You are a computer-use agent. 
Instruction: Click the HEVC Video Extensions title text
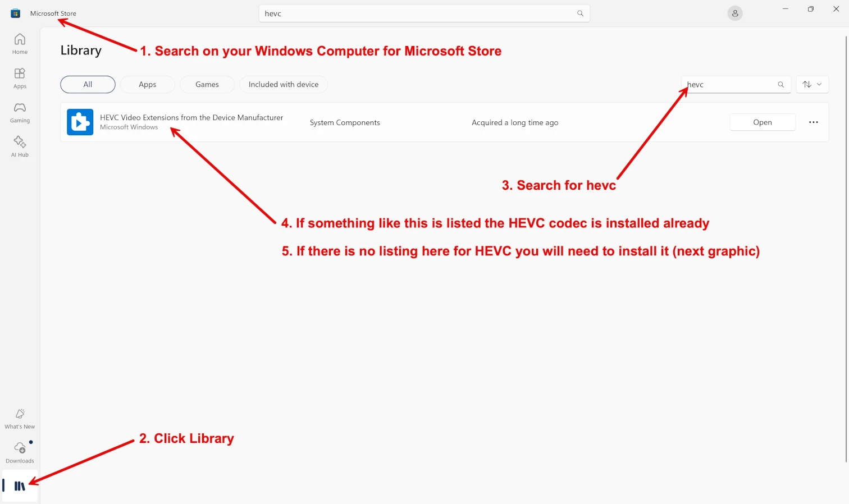pyautogui.click(x=191, y=117)
